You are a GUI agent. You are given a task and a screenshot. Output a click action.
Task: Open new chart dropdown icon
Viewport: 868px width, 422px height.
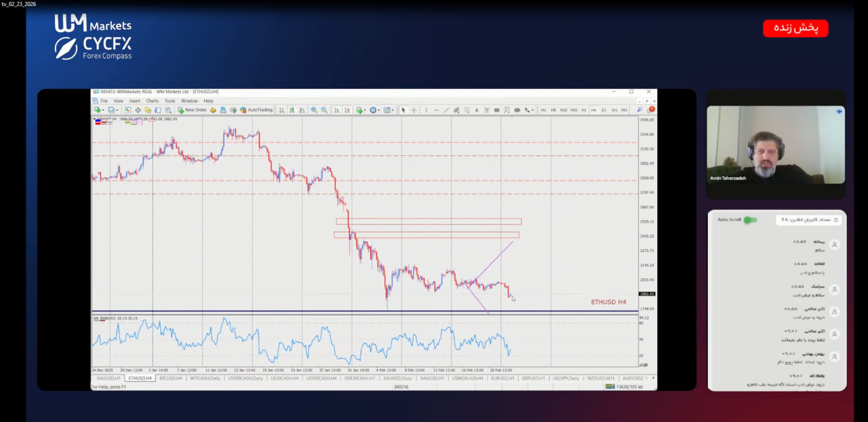click(99, 110)
